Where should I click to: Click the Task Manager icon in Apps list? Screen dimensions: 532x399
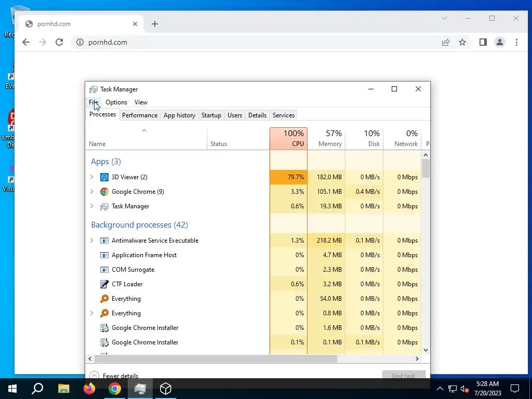click(104, 206)
